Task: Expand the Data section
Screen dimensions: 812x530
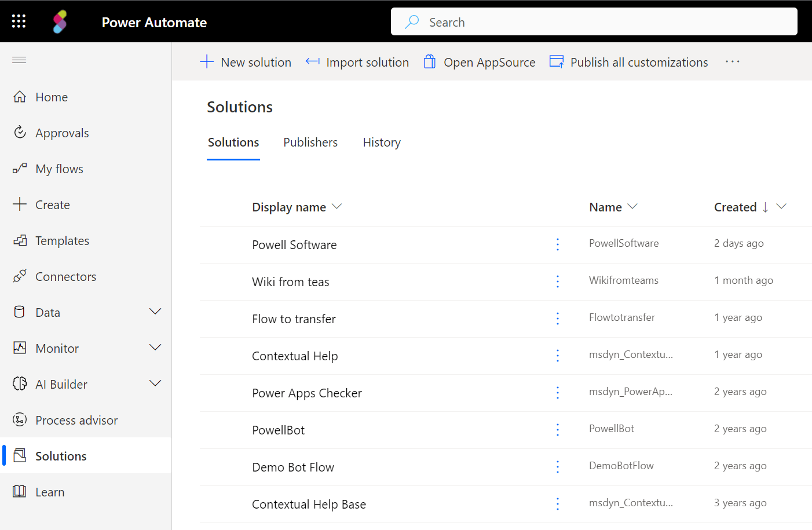Action: coord(155,312)
